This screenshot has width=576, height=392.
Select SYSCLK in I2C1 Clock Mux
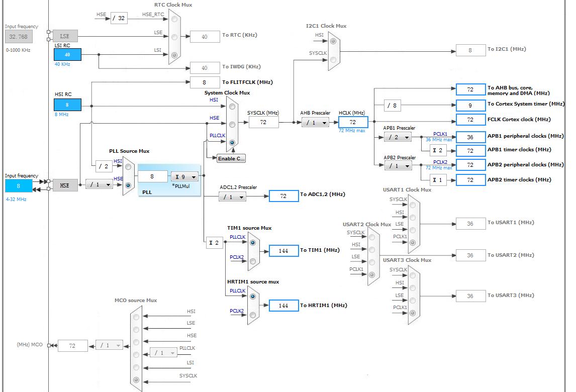[333, 59]
